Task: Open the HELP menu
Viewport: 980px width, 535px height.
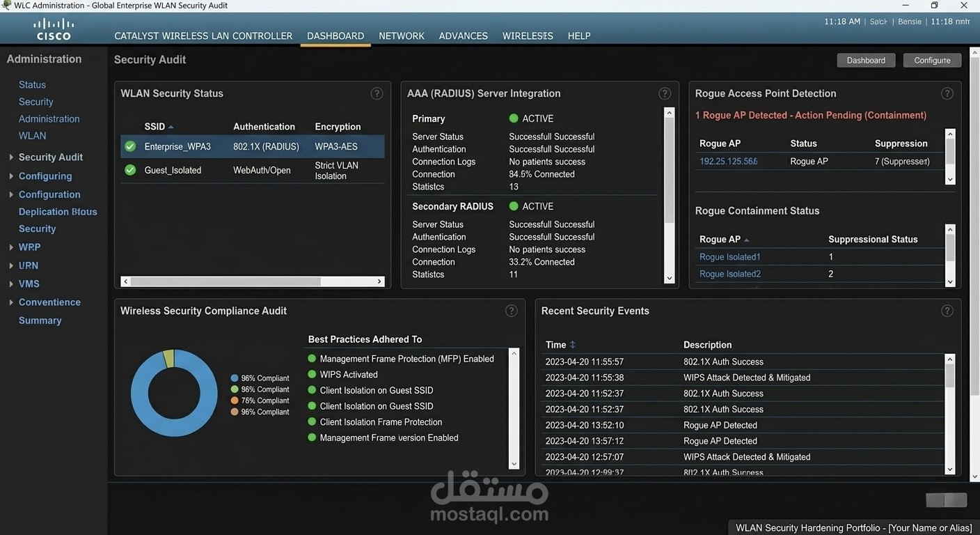Action: pyautogui.click(x=579, y=36)
